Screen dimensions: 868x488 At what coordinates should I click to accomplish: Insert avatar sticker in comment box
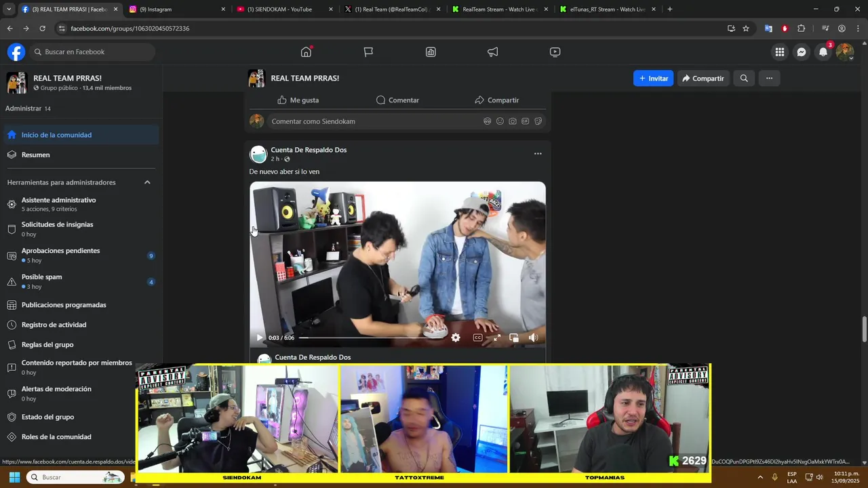[x=487, y=121]
